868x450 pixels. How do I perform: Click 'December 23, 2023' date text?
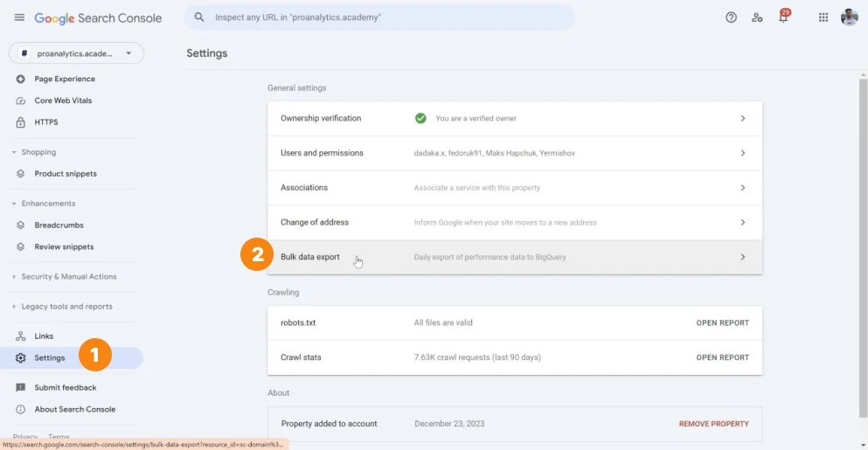449,424
